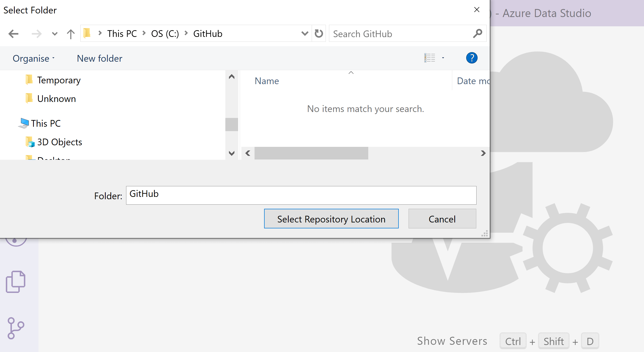Select This PC in navigation tree
The width and height of the screenshot is (644, 352).
(x=46, y=123)
